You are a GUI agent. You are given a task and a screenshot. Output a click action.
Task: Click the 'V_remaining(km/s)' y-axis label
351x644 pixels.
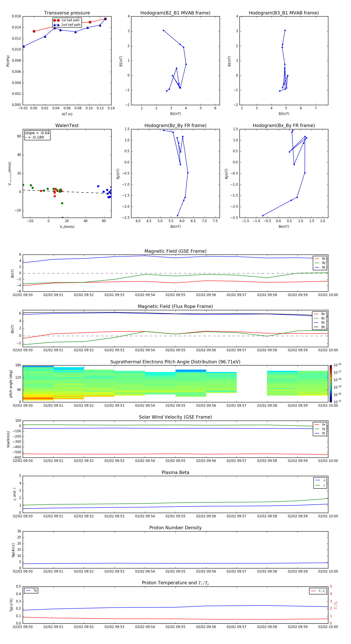10,173
